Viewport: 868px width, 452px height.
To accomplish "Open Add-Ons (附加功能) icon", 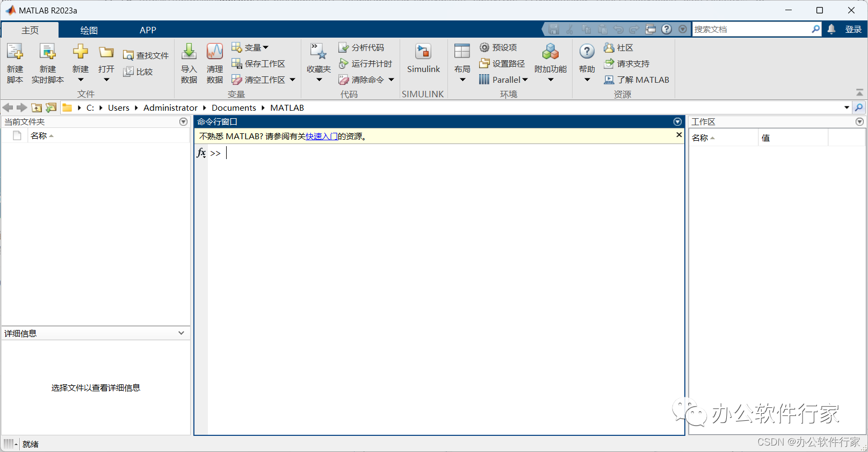I will (x=551, y=52).
